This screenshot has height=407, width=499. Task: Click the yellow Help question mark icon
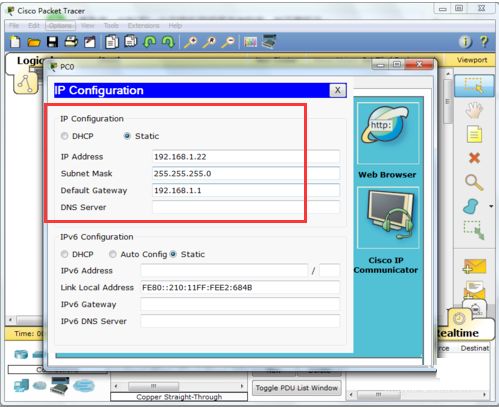pyautogui.click(x=484, y=42)
